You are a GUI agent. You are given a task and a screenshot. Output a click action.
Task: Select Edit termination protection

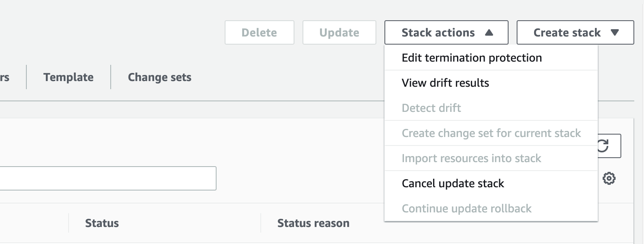(471, 58)
